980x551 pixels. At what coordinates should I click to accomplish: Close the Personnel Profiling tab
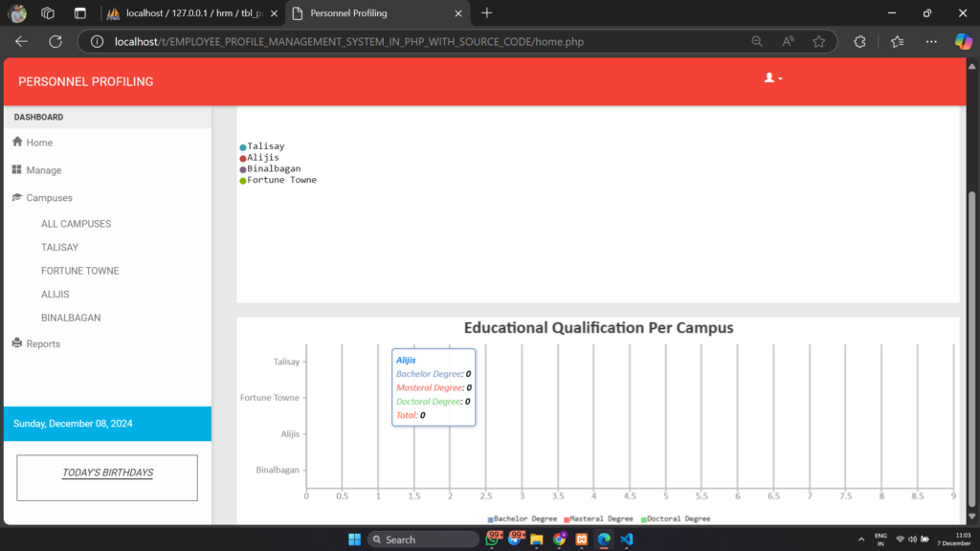[x=458, y=13]
